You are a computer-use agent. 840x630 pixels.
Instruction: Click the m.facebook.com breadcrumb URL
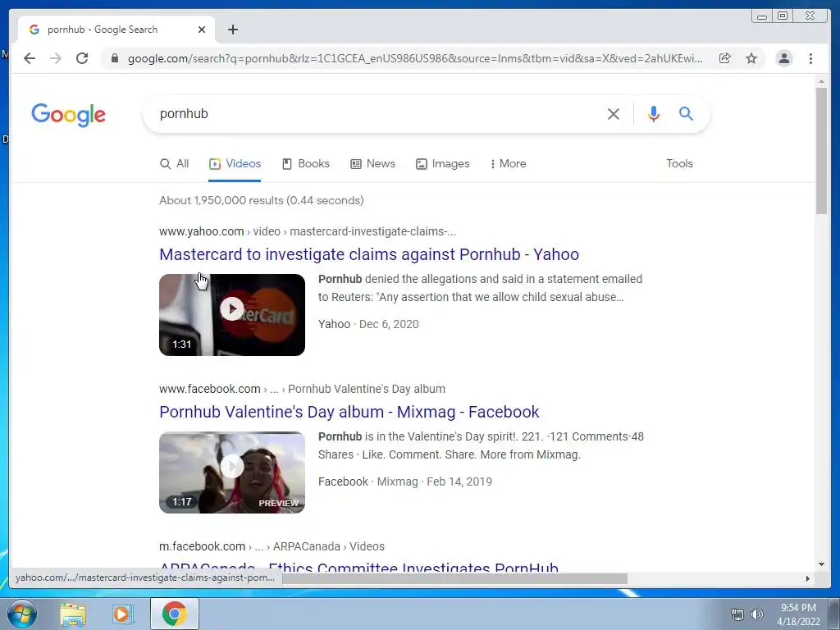click(x=202, y=546)
